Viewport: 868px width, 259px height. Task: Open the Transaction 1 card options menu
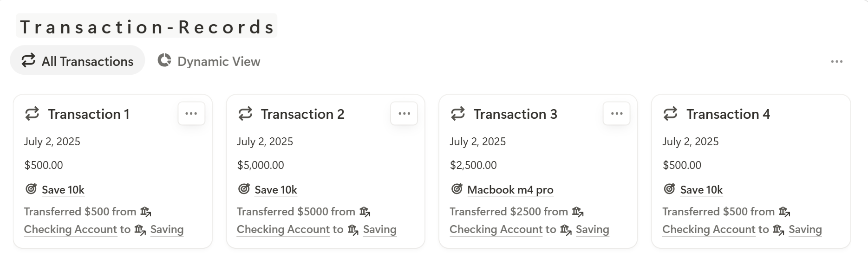tap(191, 114)
